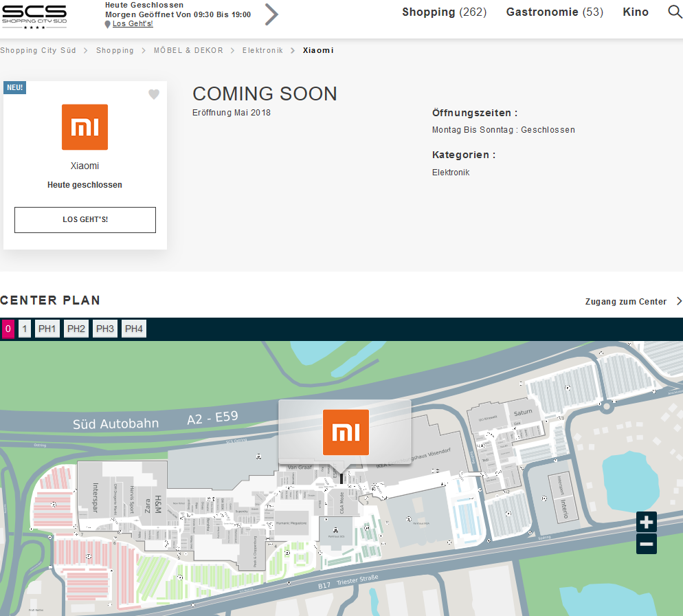The height and width of the screenshot is (616, 683).
Task: Go to Shopping City Süd breadcrumb
Action: pyautogui.click(x=38, y=51)
